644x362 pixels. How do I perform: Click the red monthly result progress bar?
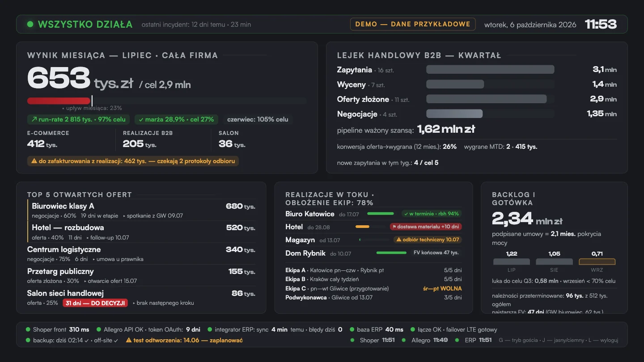pos(59,101)
